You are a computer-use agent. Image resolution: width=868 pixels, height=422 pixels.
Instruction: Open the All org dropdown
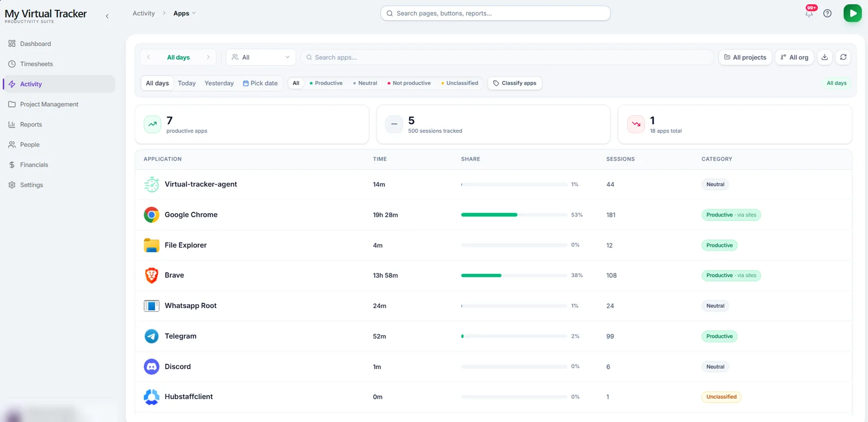point(794,57)
